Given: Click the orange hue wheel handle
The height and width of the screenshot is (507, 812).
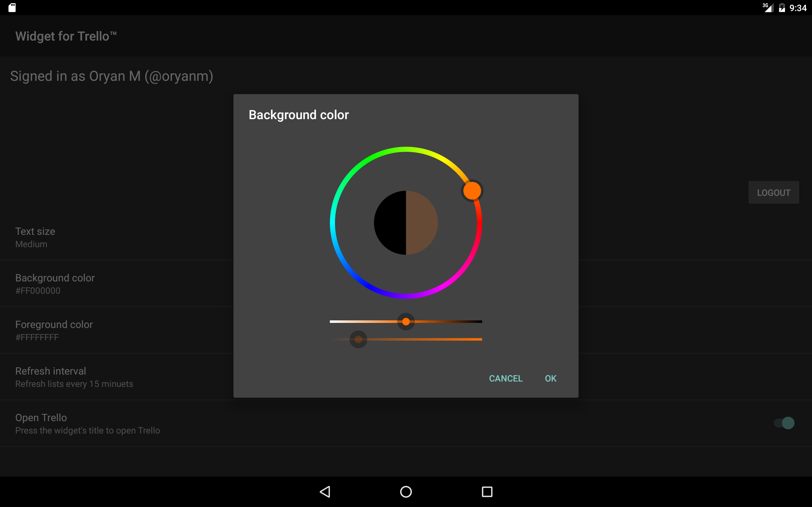Looking at the screenshot, I should pos(472,190).
